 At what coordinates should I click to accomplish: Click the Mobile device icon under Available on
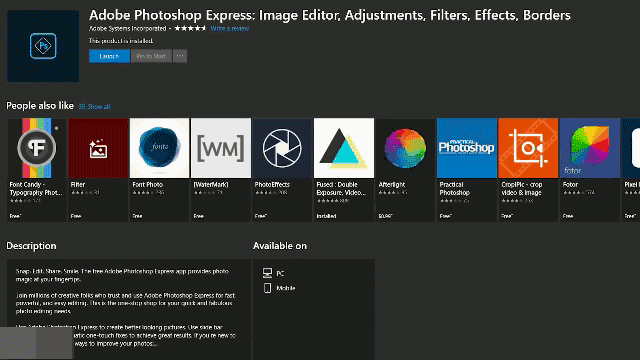[x=267, y=288]
